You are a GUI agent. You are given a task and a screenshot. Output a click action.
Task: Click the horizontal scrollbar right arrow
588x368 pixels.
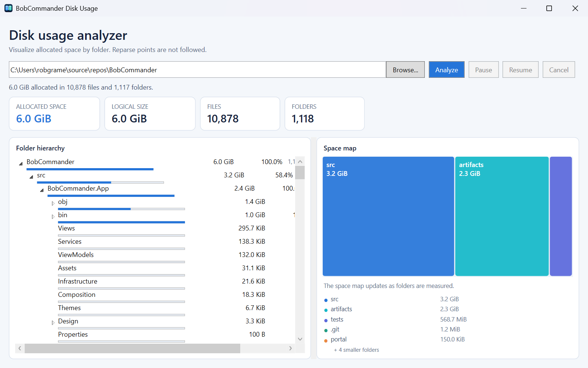[290, 348]
